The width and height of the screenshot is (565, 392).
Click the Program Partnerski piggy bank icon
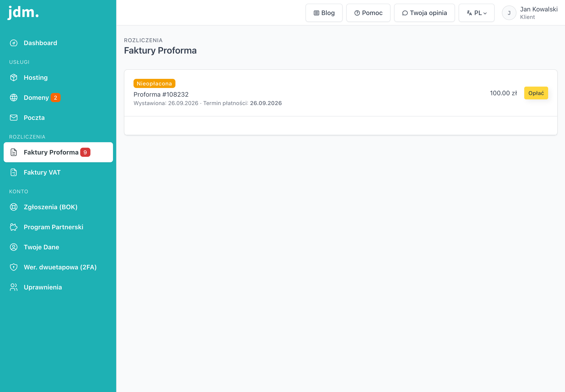pyautogui.click(x=14, y=227)
